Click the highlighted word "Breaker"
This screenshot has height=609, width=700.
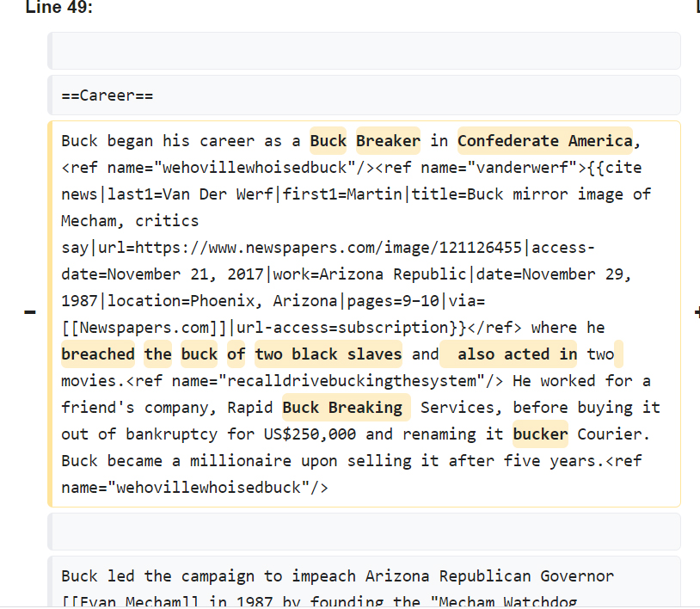coord(388,141)
